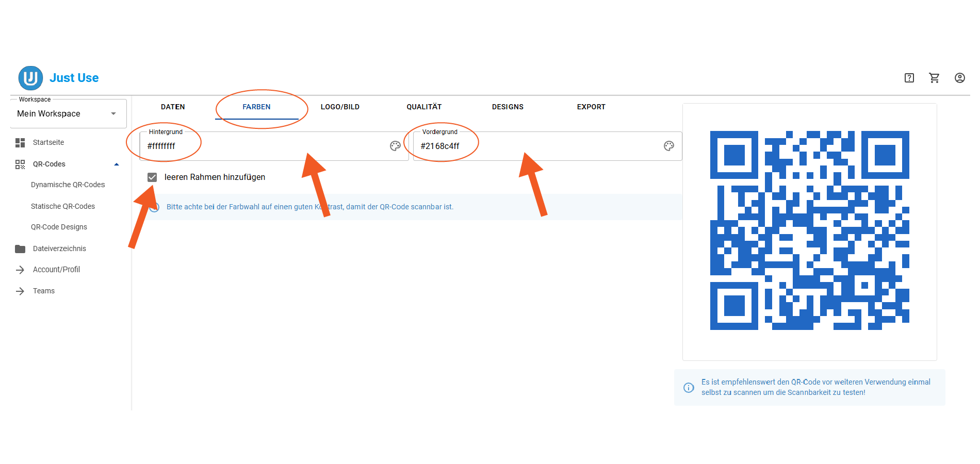This screenshot has height=464, width=980.
Task: Go to the EXPORT tab
Action: (x=591, y=107)
